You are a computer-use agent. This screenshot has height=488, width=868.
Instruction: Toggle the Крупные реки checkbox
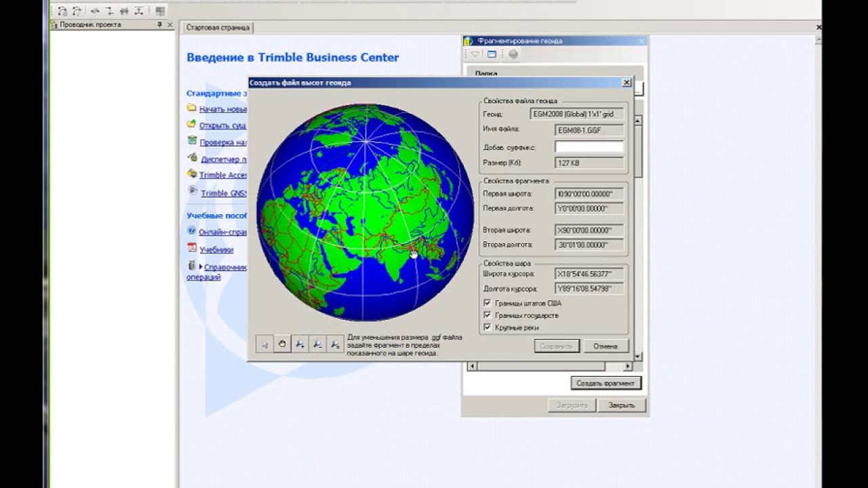click(487, 327)
